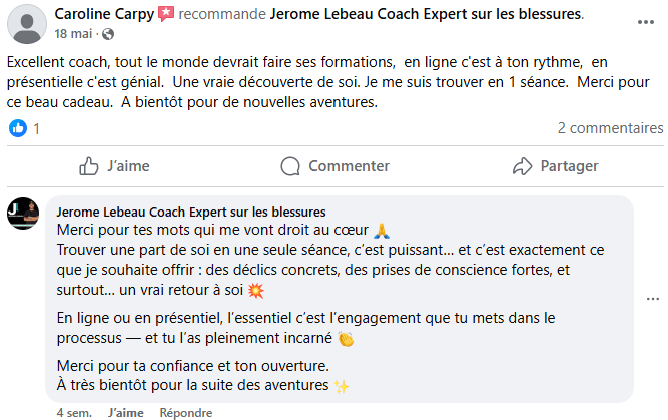The height and width of the screenshot is (420, 668).
Task: Click Répondre to reply to the comment
Action: coord(186,412)
